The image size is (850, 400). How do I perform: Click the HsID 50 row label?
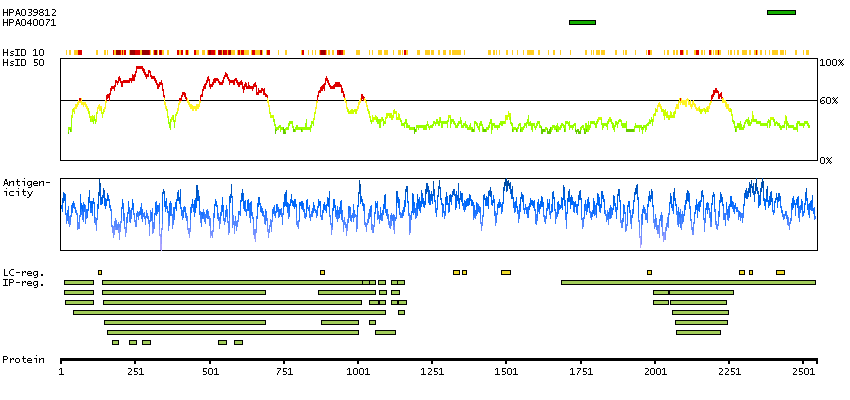click(23, 63)
